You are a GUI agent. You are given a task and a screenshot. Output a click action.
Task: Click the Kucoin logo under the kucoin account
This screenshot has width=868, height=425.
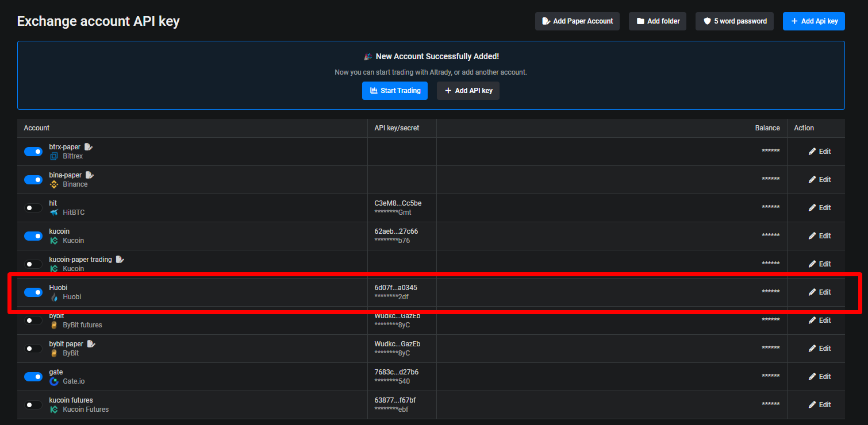pyautogui.click(x=54, y=241)
